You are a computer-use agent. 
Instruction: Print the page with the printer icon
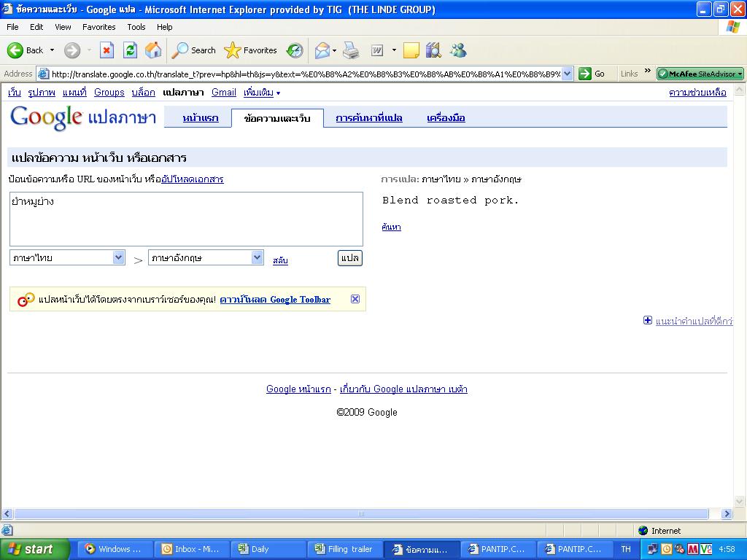(x=351, y=50)
